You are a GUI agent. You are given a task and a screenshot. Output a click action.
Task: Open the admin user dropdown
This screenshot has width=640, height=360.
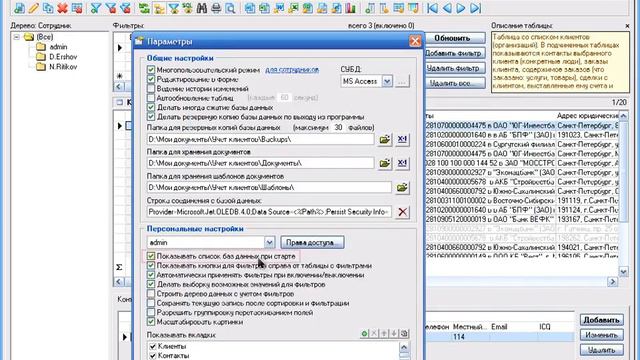click(x=269, y=242)
